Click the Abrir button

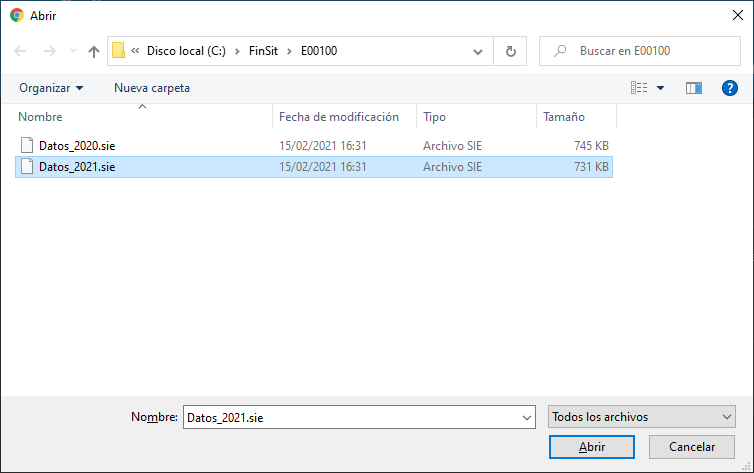tap(591, 447)
